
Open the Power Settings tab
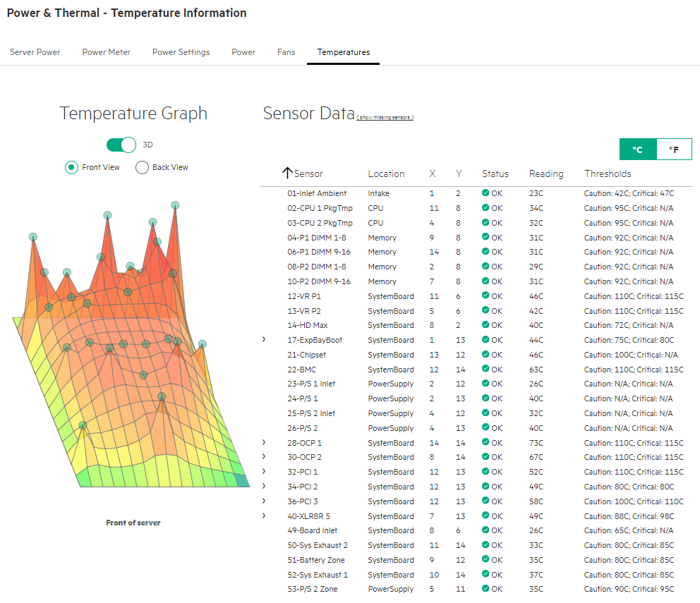point(181,52)
